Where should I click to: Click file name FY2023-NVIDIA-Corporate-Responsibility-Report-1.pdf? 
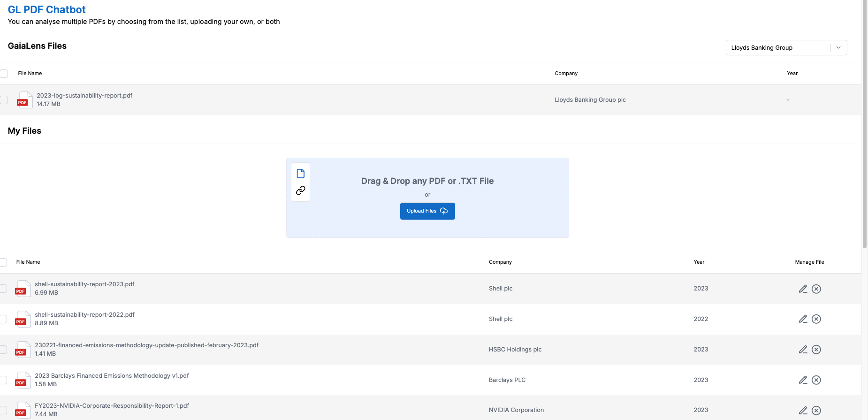(112, 405)
